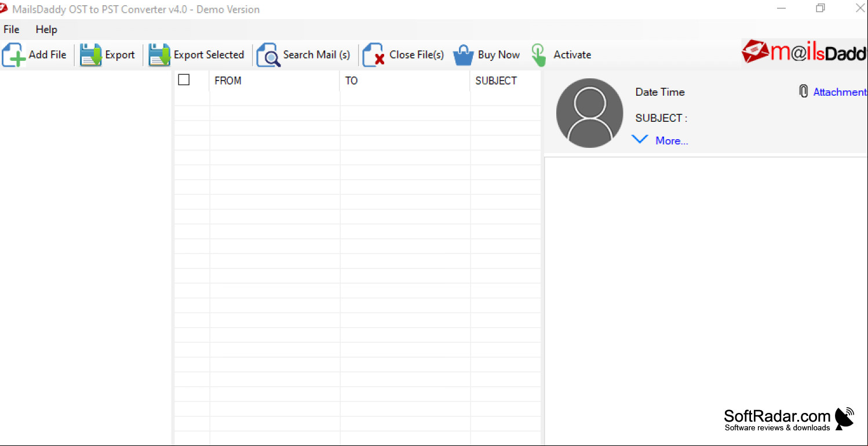Image resolution: width=868 pixels, height=446 pixels.
Task: Click the Close File(s) red X icon
Action: pos(374,55)
